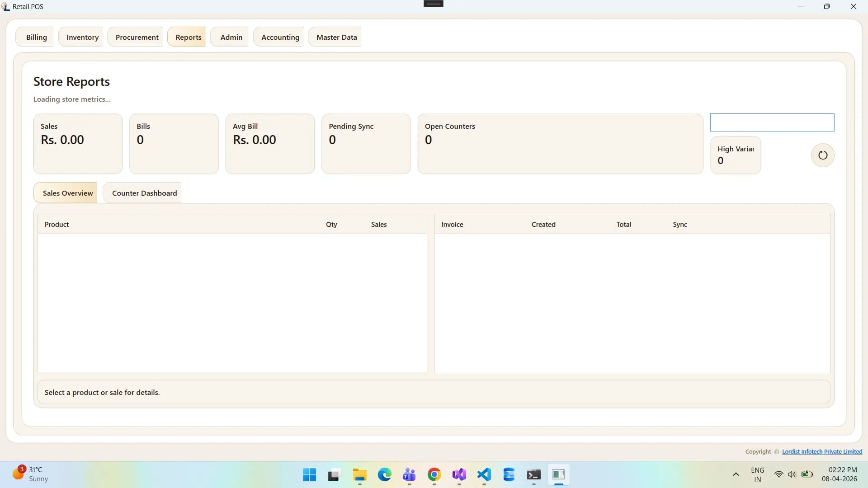Open Microsoft Teams from the taskbar
The height and width of the screenshot is (488, 868).
409,475
